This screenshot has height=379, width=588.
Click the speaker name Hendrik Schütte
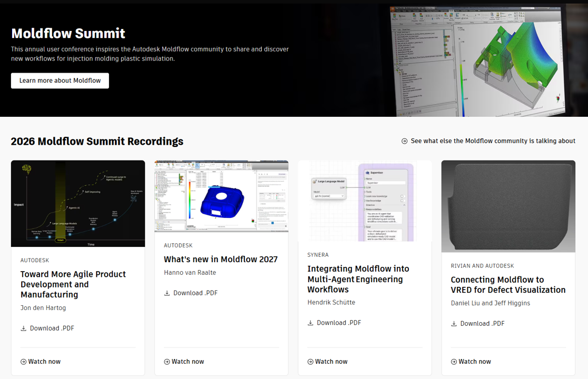(331, 302)
